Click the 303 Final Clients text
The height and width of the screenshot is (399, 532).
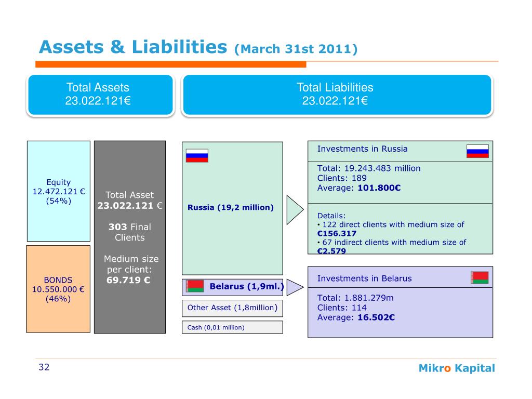point(129,232)
